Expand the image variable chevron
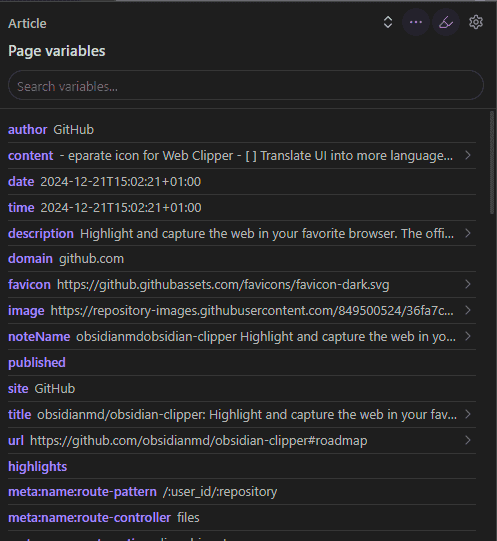Screen dimensions: 497x541 pyautogui.click(x=468, y=310)
